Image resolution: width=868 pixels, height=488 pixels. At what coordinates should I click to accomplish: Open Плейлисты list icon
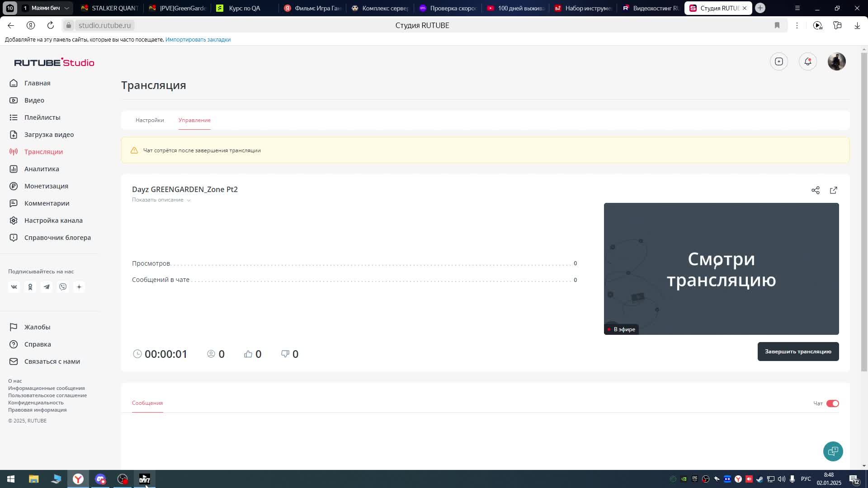[14, 117]
